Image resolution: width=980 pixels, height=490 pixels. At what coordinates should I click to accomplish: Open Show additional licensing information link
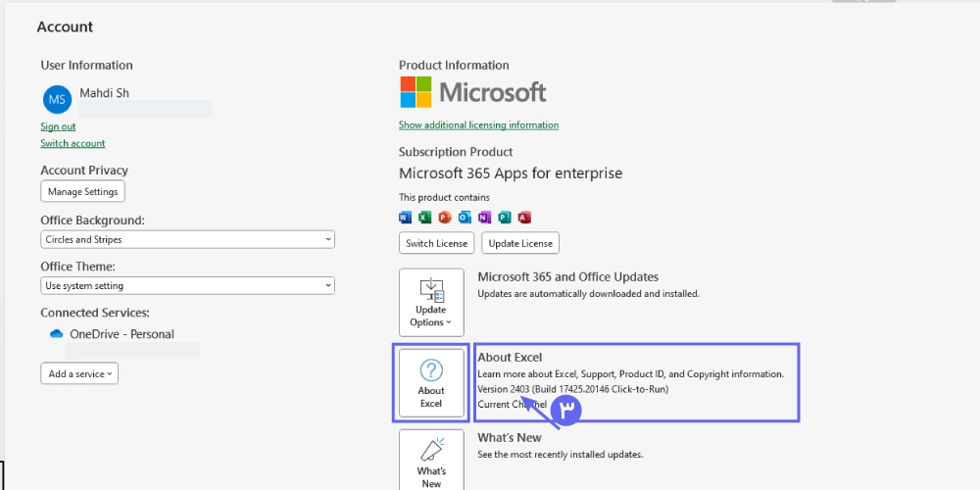[x=478, y=125]
